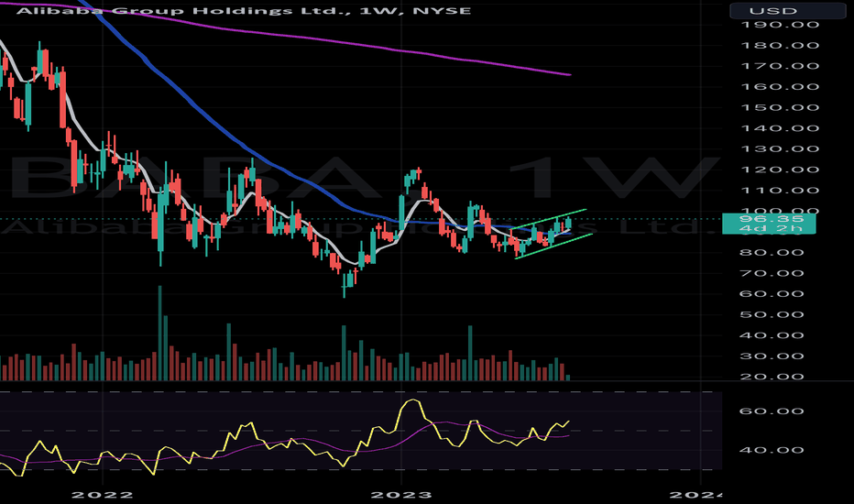
Task: Click the 80.00 price axis label
Action: 772,252
